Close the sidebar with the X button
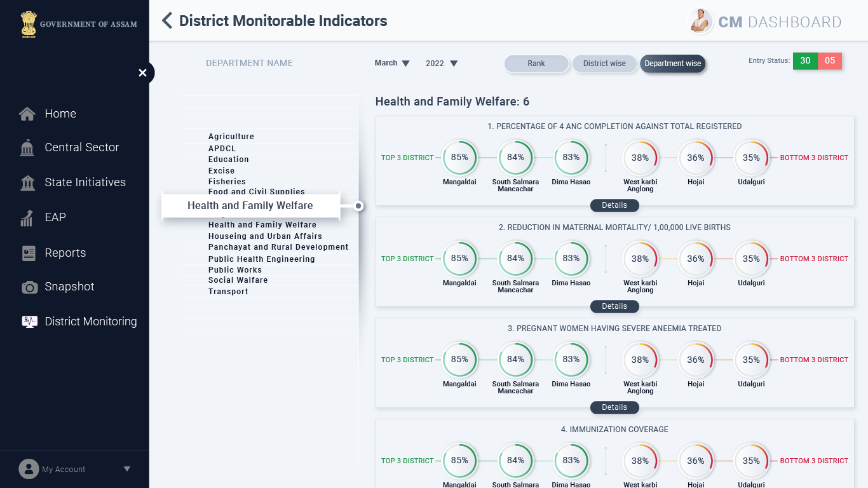The height and width of the screenshot is (488, 868). click(x=142, y=73)
